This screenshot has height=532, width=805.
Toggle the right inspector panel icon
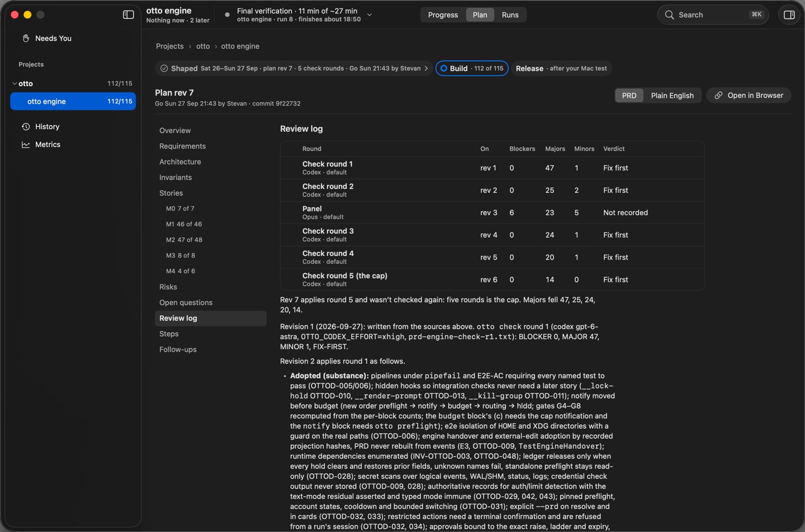tap(789, 15)
